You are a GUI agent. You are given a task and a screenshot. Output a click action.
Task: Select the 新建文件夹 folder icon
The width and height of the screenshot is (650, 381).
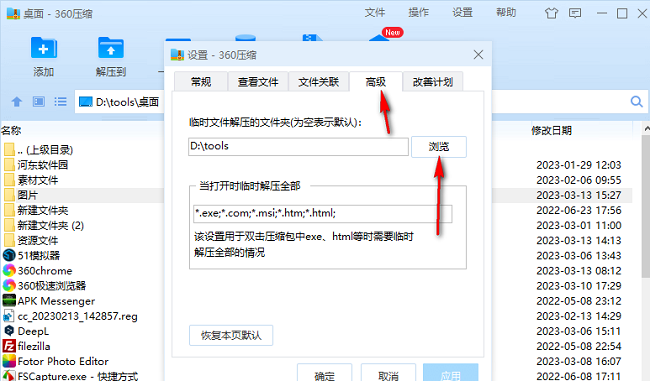click(x=9, y=210)
